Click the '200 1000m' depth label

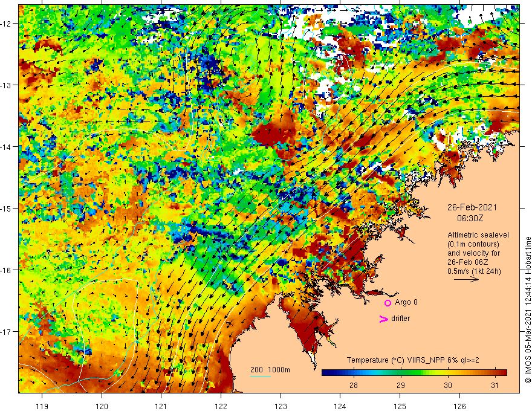pyautogui.click(x=270, y=370)
